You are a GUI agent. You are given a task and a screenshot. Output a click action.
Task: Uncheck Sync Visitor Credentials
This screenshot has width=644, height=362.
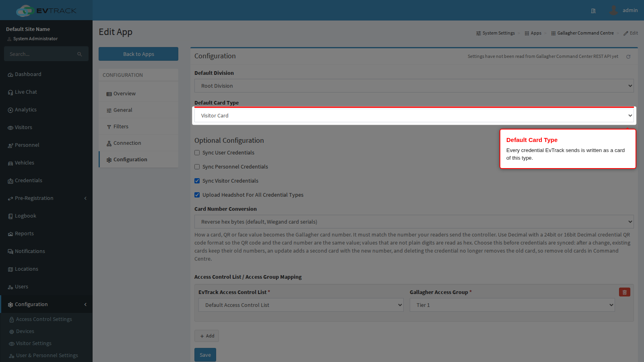coord(197,181)
